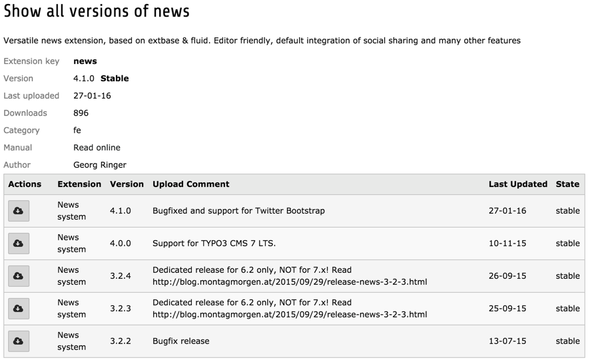This screenshot has height=364, width=590.
Task: Open the blog URL in the 3.2.3 row
Action: tap(290, 315)
